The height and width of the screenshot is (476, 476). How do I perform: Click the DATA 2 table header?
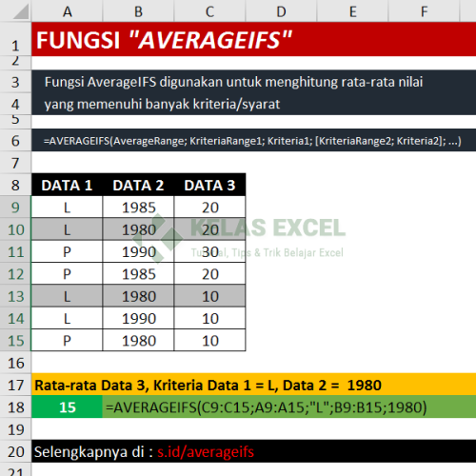[138, 185]
